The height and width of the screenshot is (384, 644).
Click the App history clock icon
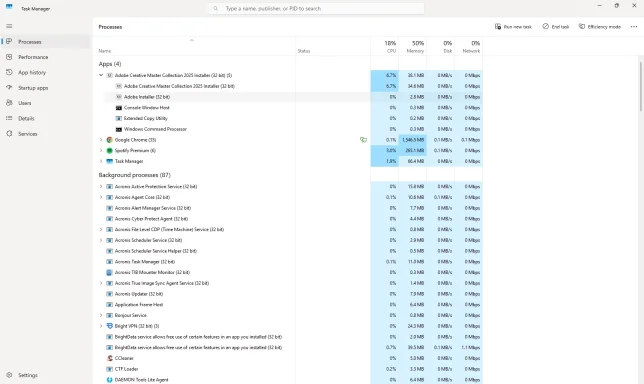click(9, 72)
